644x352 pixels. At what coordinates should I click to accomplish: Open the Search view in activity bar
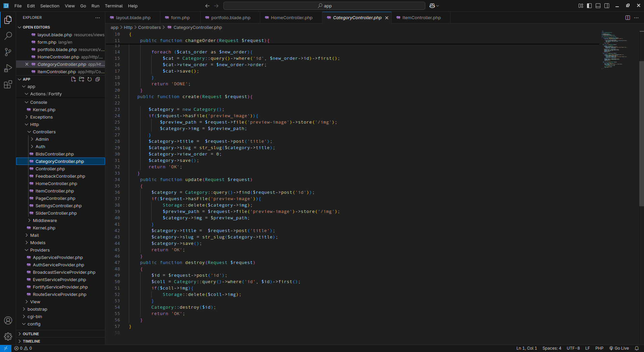[8, 36]
